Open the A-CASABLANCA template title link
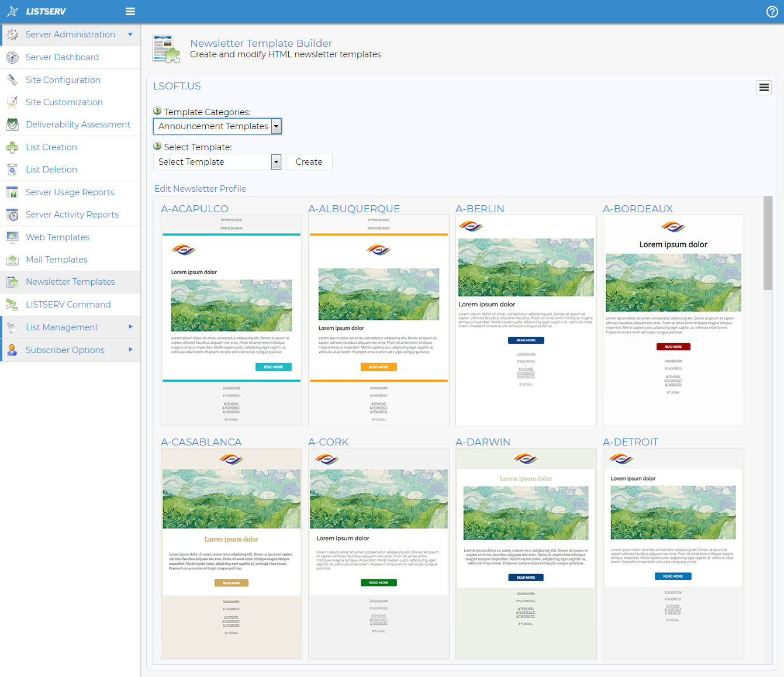This screenshot has height=677, width=784. [x=201, y=442]
